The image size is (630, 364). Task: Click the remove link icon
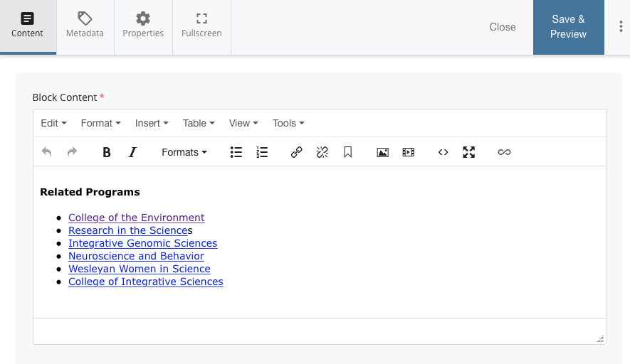point(322,152)
